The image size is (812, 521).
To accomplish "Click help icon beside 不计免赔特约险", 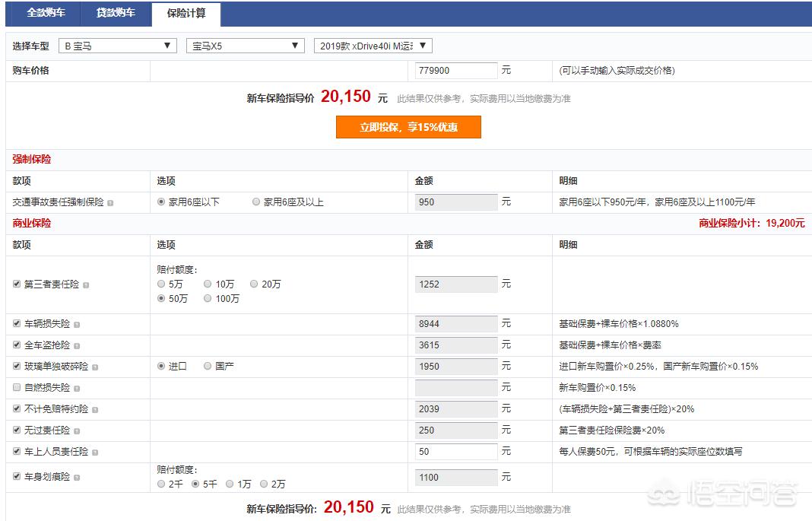I will click(x=95, y=410).
